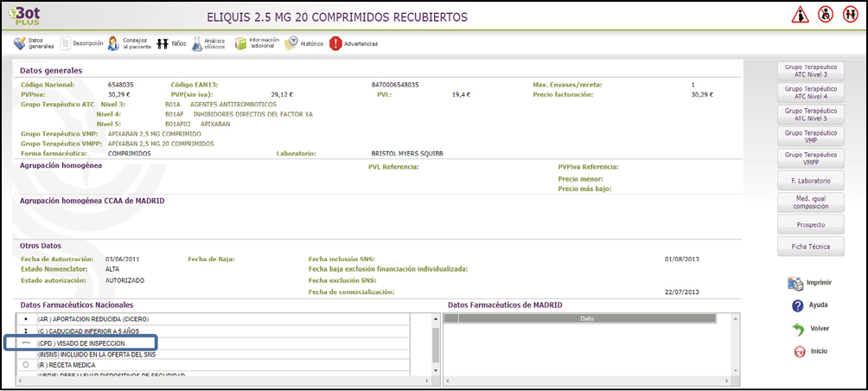Image resolution: width=868 pixels, height=391 pixels.
Task: Click the children prohibited warning icon
Action: click(850, 16)
